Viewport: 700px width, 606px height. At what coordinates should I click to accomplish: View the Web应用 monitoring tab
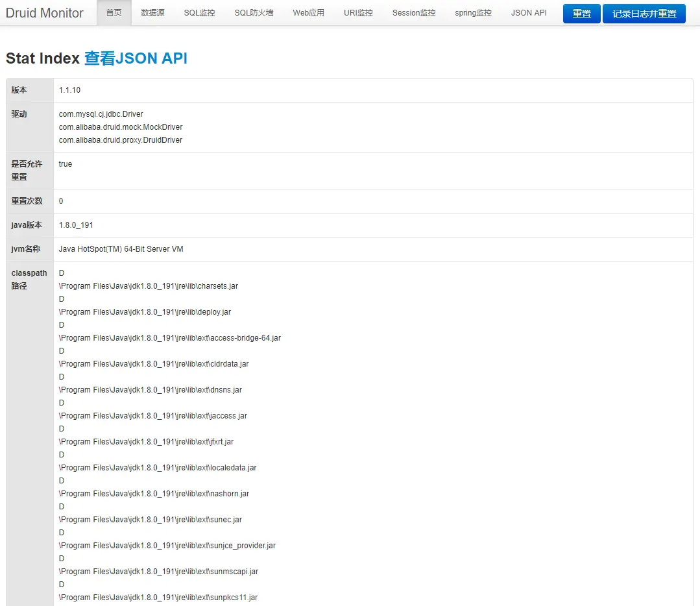(x=308, y=12)
